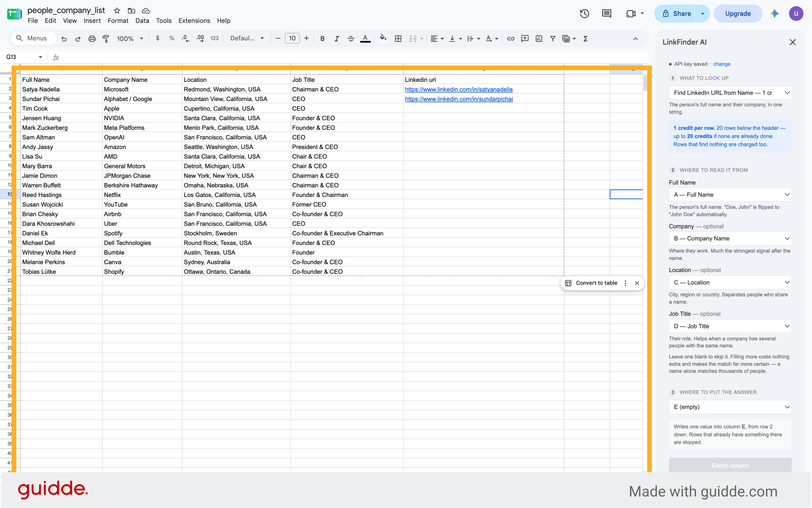Move document with the folder icon
Screen dimensions: 812x508
click(x=131, y=10)
